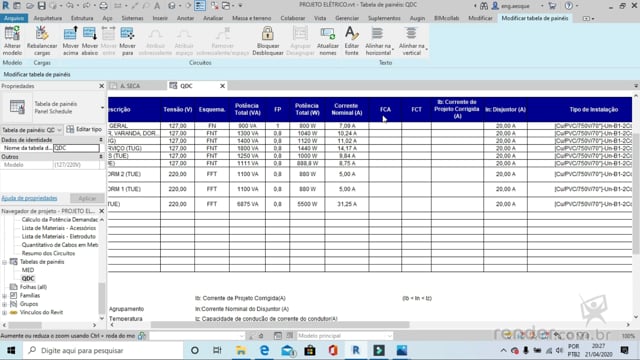Viewport: 640px width, 360px height.
Task: Click FCA column header
Action: click(x=385, y=109)
